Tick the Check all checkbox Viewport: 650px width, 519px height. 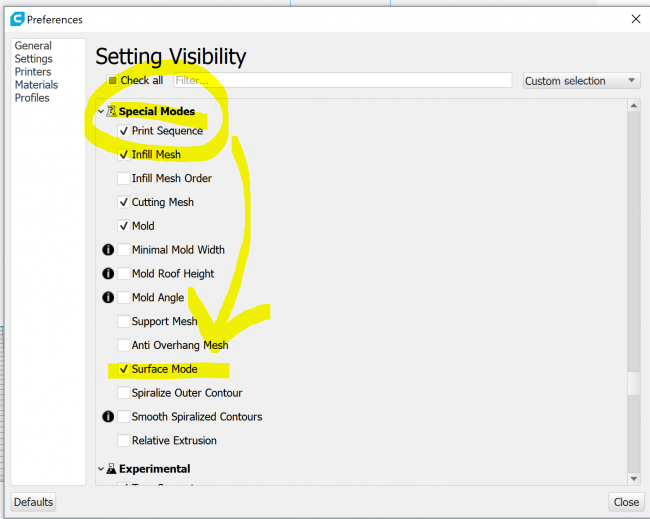coord(112,81)
